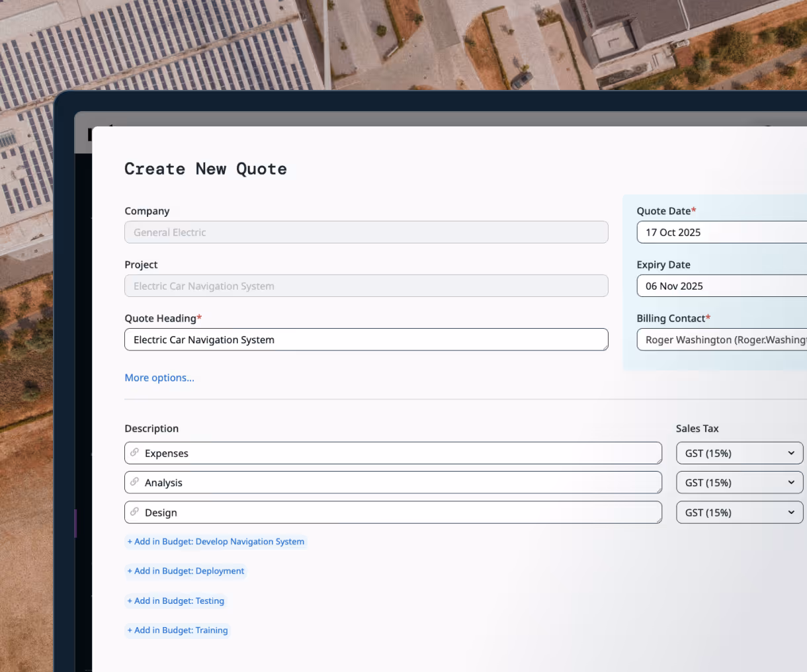Click the disabled Company field
This screenshot has height=672, width=807.
(366, 232)
